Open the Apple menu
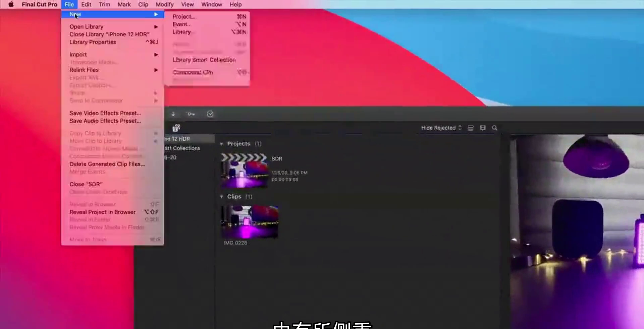Image resolution: width=644 pixels, height=329 pixels. pyautogui.click(x=11, y=4)
